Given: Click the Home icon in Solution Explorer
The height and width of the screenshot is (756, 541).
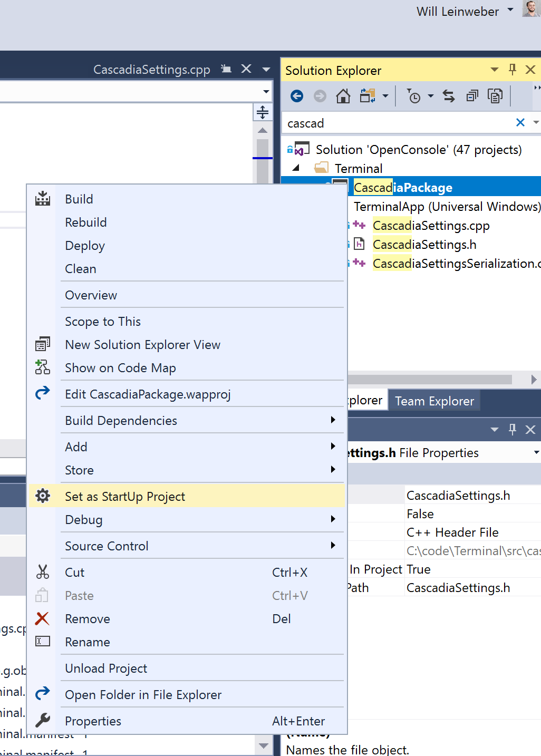Looking at the screenshot, I should (343, 96).
